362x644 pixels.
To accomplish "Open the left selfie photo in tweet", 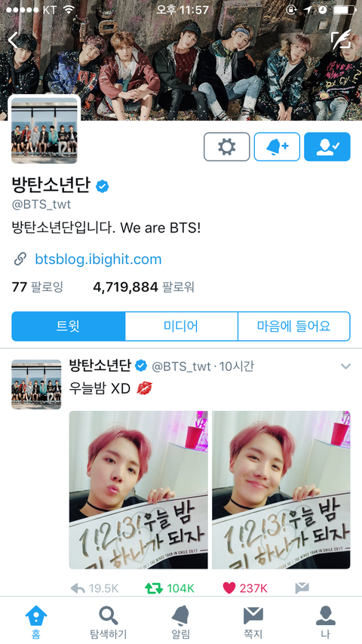I will [139, 489].
